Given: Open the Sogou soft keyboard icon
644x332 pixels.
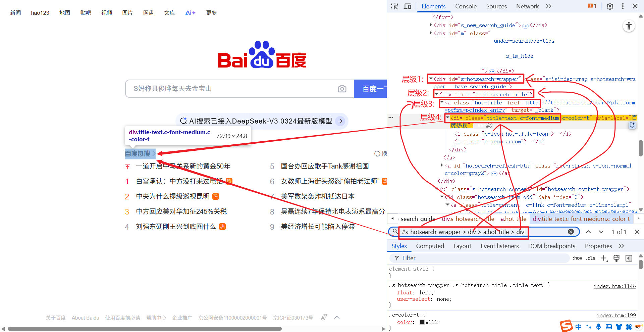Looking at the screenshot, I should 609,327.
